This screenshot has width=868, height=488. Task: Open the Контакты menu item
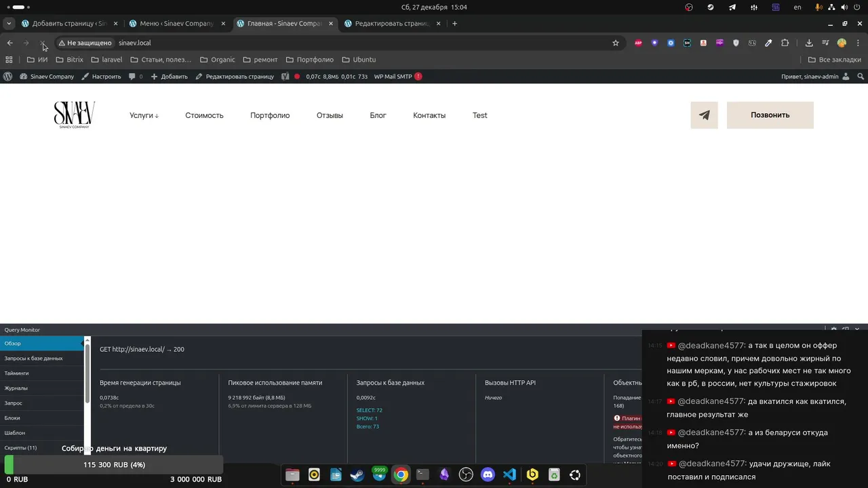[429, 115]
